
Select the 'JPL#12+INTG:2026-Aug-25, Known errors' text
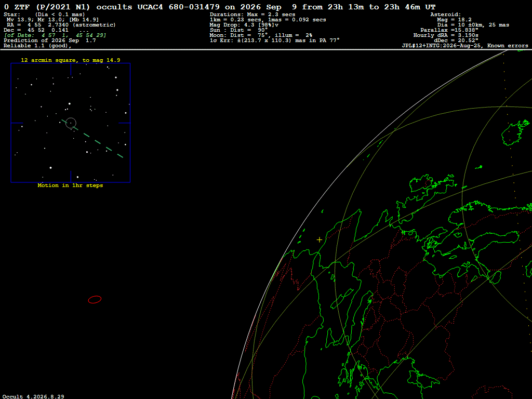click(x=465, y=46)
